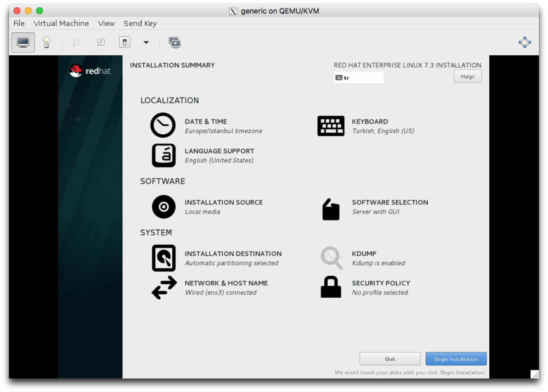Expand the Send Key menu
548x392 pixels.
click(140, 23)
